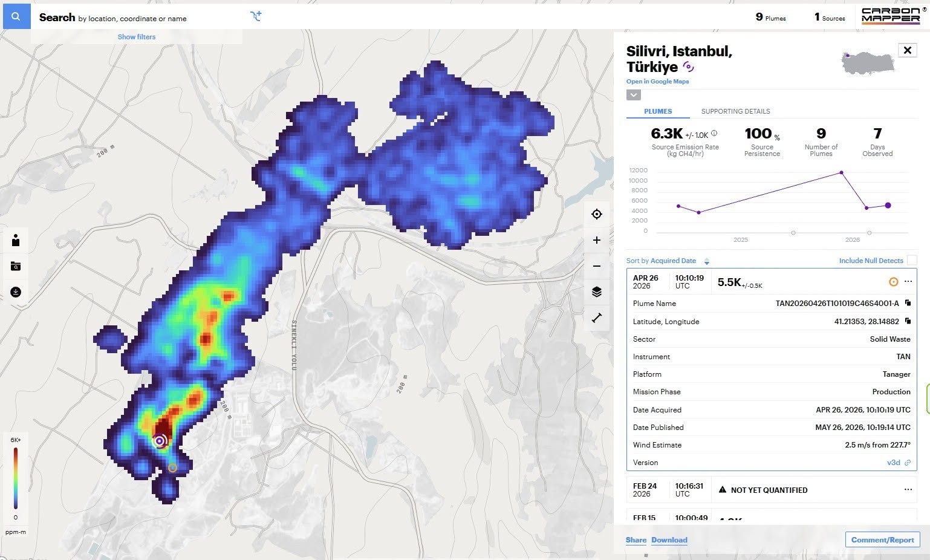Select the Plumes tab
The width and height of the screenshot is (930, 560).
[x=658, y=111]
